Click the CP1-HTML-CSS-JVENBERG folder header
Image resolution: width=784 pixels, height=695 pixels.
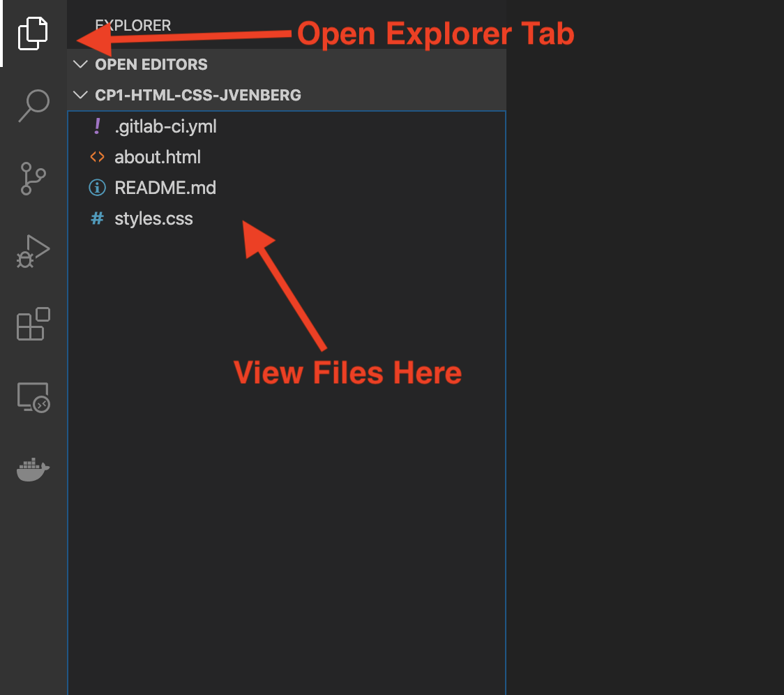click(x=287, y=95)
